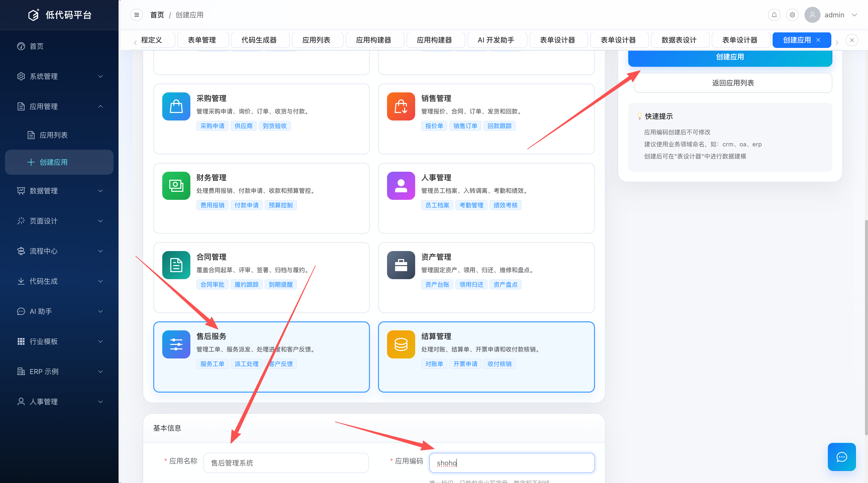Image resolution: width=868 pixels, height=483 pixels.
Task: Click the admin avatar icon
Action: pos(812,15)
